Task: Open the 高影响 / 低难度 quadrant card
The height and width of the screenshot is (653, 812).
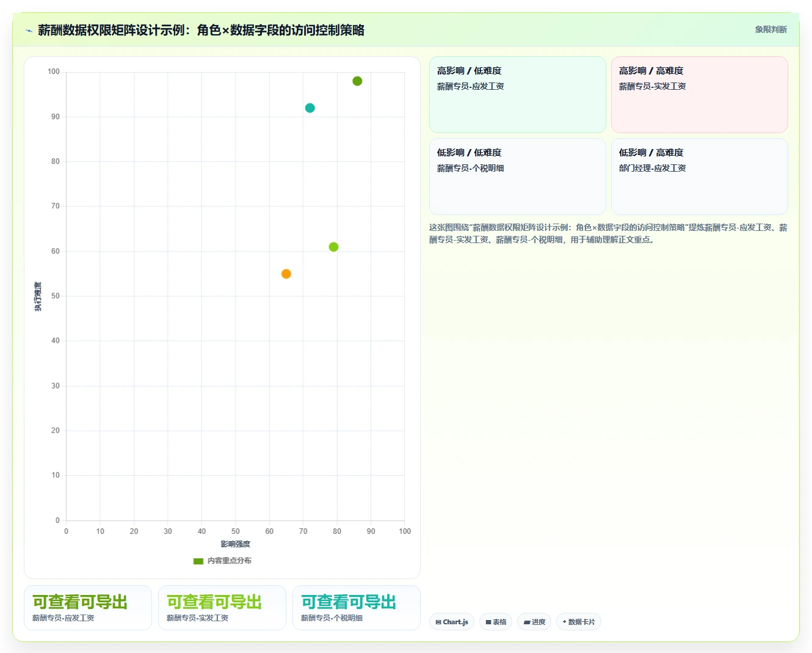Action: pos(518,95)
